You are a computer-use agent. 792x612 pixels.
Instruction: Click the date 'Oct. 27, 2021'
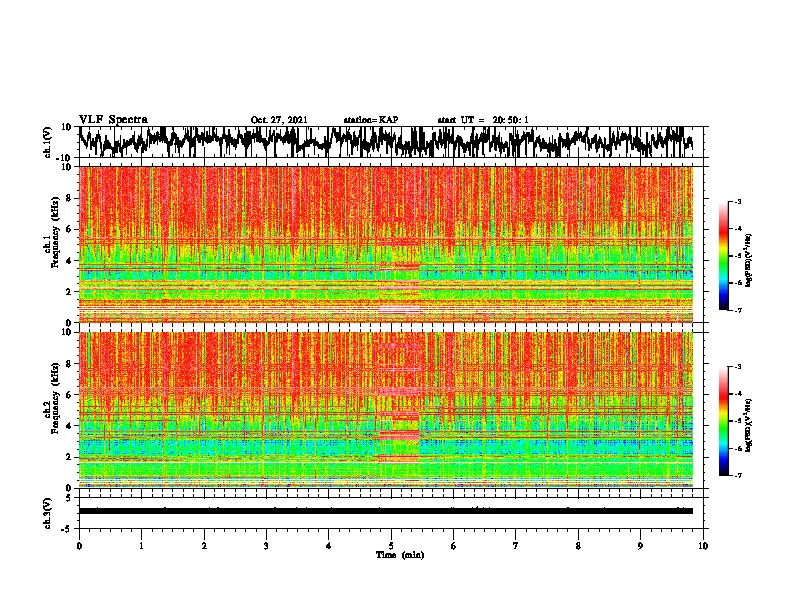(279, 120)
